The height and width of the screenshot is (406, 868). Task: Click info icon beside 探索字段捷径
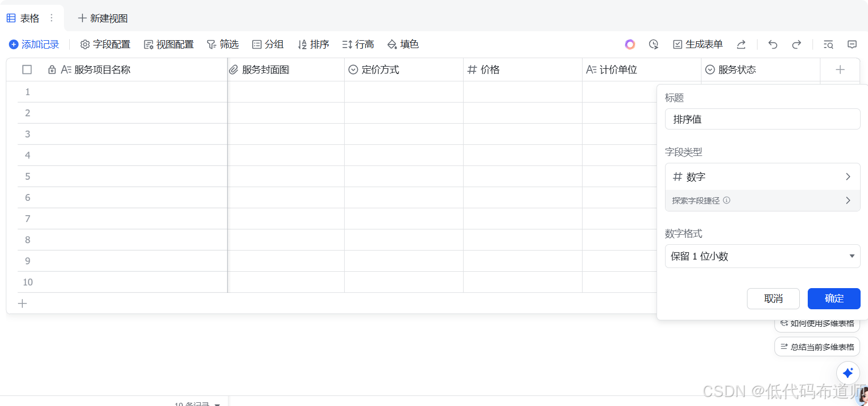727,200
